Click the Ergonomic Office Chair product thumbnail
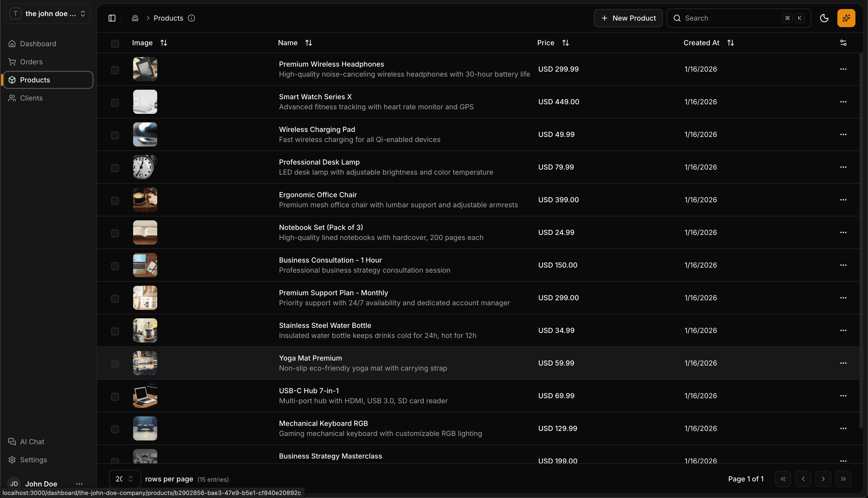This screenshot has width=868, height=498. click(145, 200)
